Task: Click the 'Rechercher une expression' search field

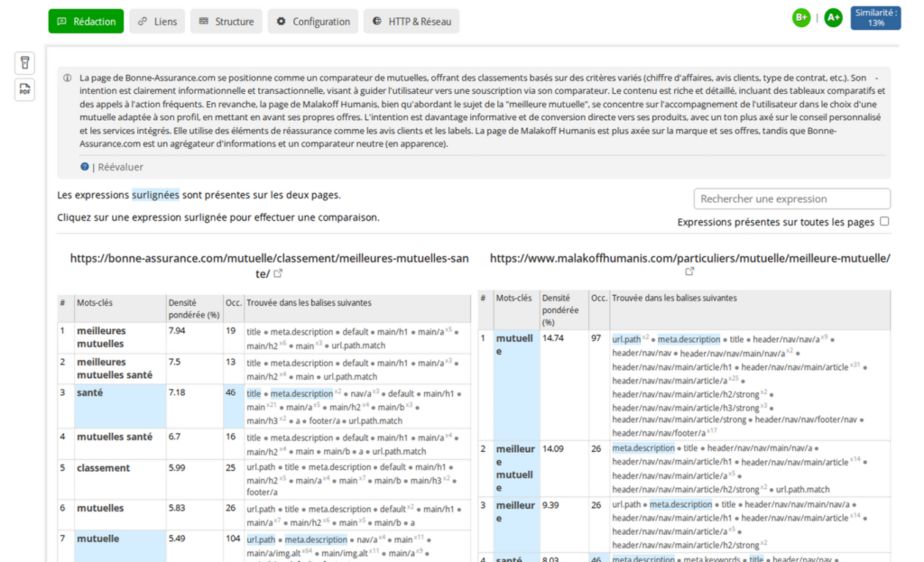Action: pyautogui.click(x=791, y=198)
